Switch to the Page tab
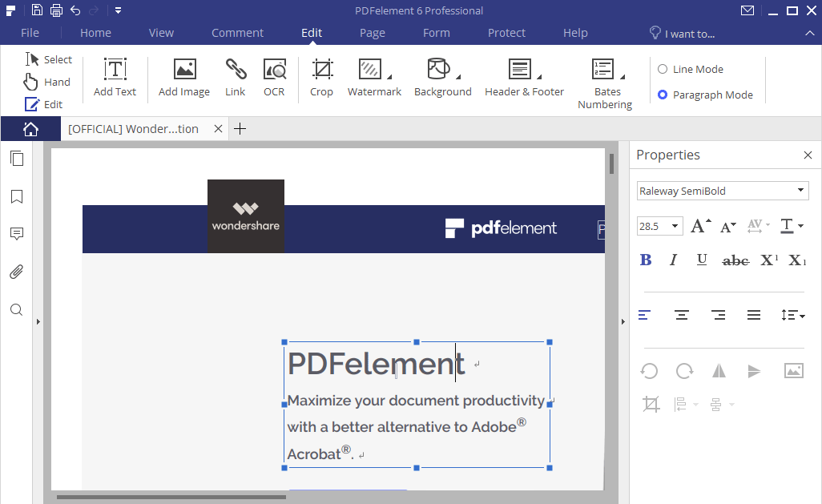The width and height of the screenshot is (822, 504). [x=373, y=33]
